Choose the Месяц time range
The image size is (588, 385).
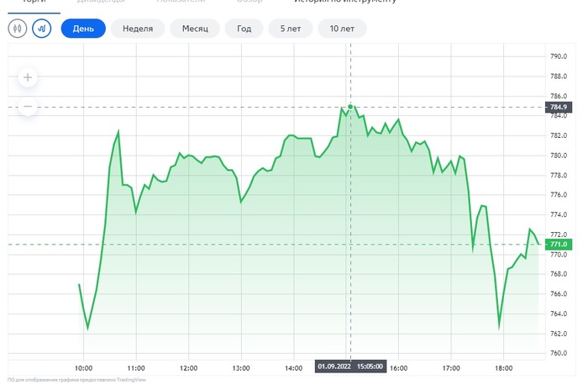[195, 29]
